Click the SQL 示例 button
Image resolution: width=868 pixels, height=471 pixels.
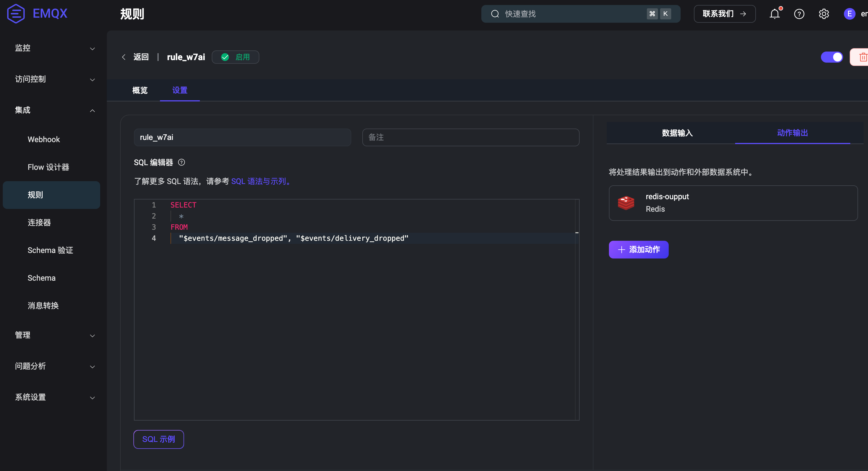pyautogui.click(x=159, y=439)
